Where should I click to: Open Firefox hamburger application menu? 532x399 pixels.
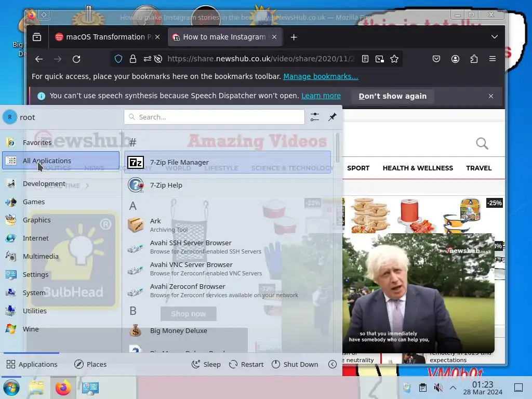(x=493, y=59)
